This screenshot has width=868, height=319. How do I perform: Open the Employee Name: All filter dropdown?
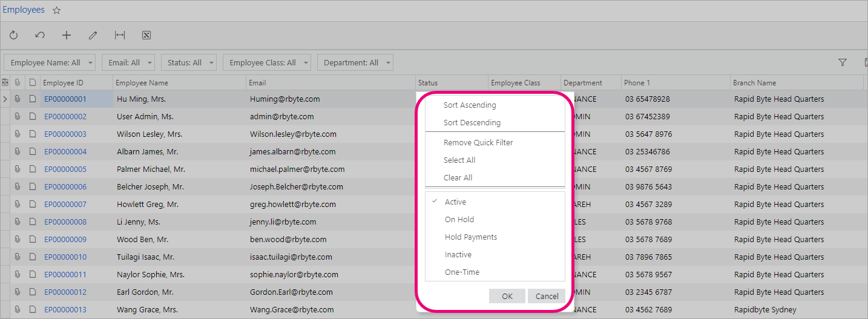(x=50, y=62)
